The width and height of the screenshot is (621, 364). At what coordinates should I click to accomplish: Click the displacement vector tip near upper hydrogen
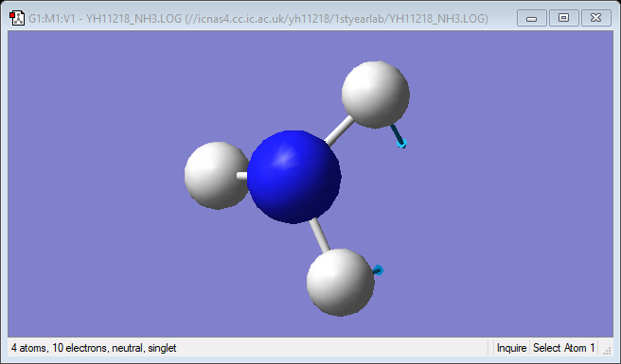[x=401, y=144]
